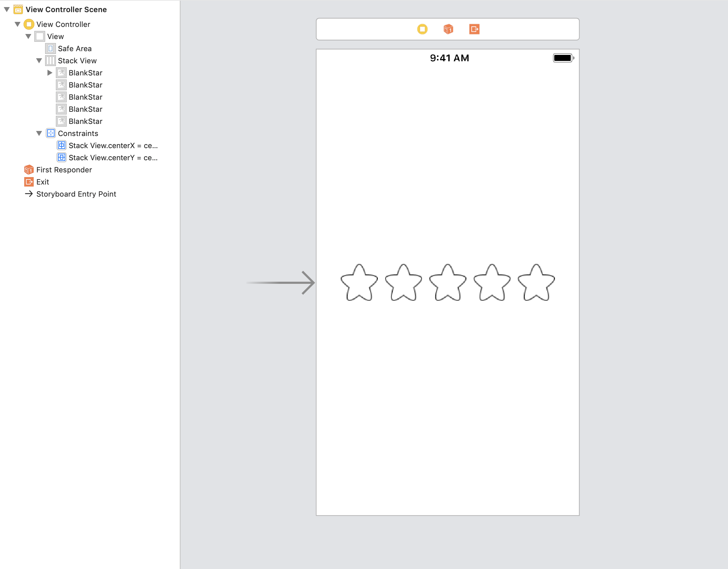The image size is (728, 569).
Task: Click the First Responder cube in scene dock
Action: point(448,29)
